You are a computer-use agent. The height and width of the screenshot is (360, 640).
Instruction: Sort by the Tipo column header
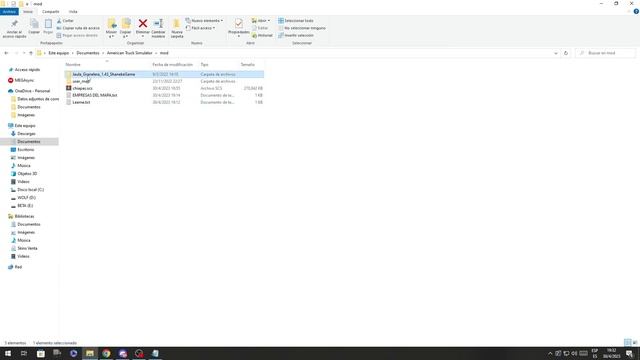204,64
